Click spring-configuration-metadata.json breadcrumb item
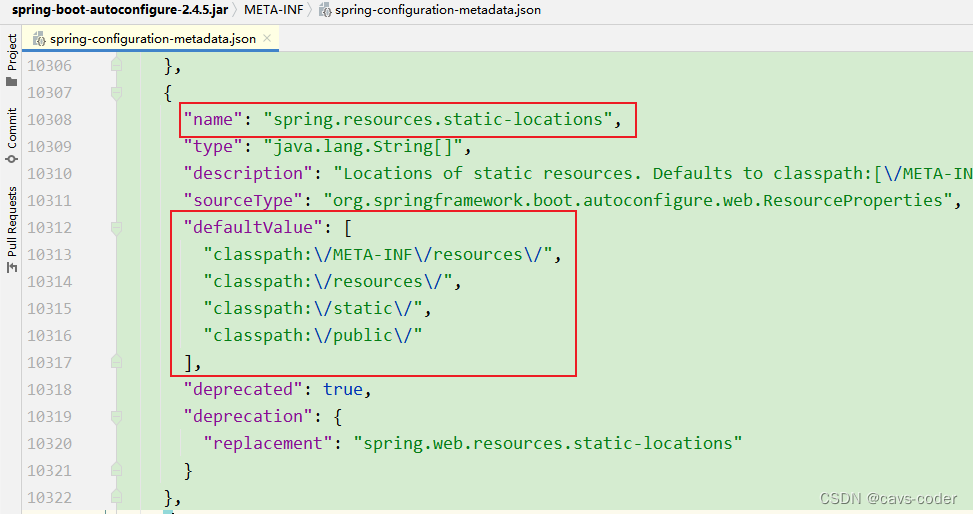 430,10
